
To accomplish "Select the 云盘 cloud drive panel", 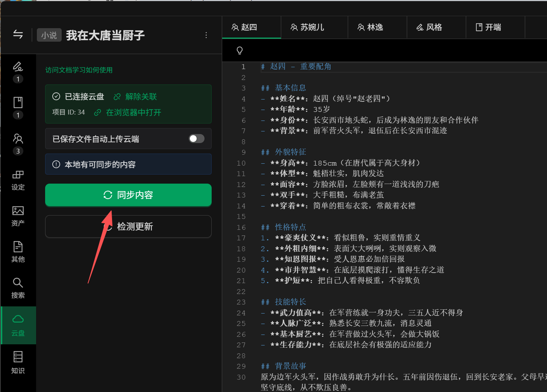I will coord(18,325).
